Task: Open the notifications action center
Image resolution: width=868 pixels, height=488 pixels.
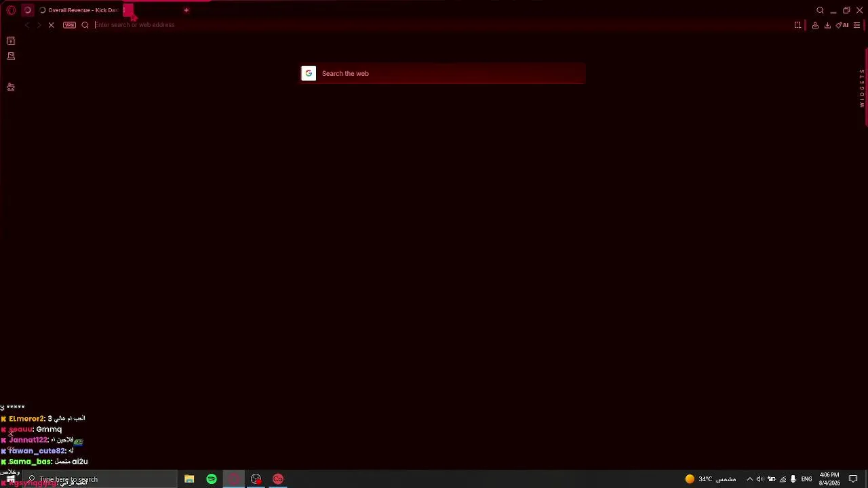Action: point(853,479)
